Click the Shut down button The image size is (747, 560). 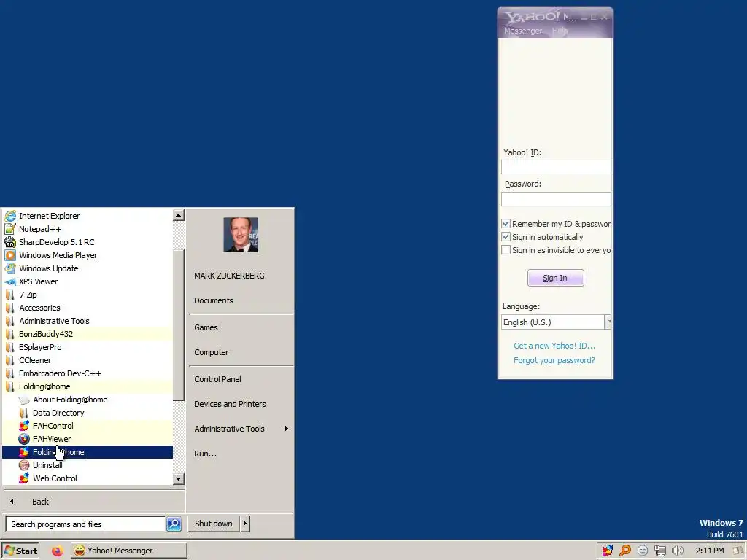click(x=214, y=524)
